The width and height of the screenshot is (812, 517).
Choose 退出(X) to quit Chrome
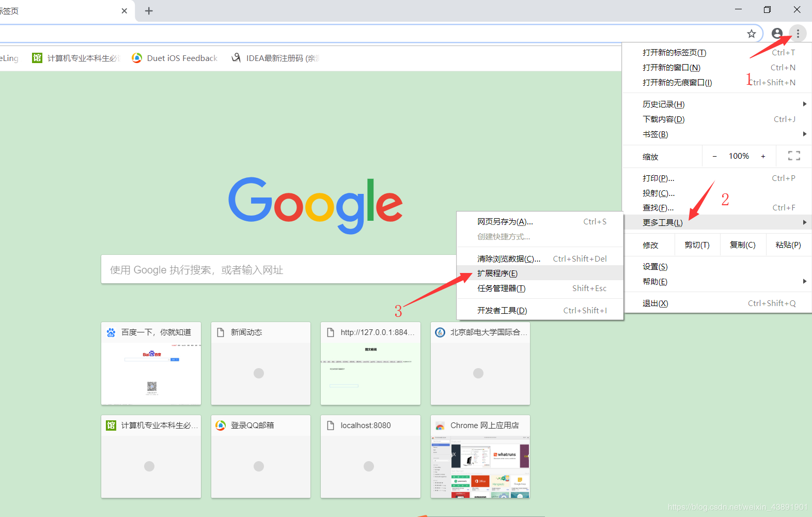pos(717,303)
